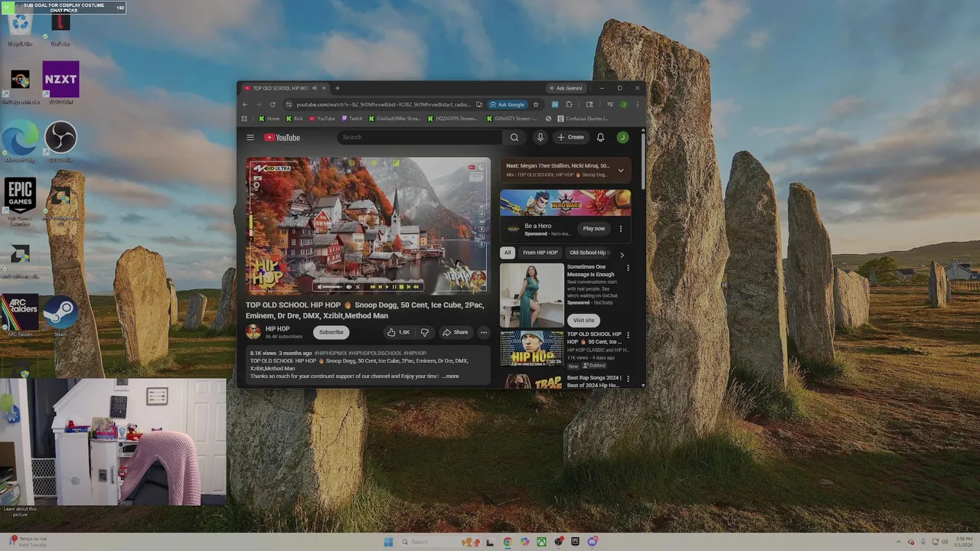Click Ask Gemini button in title bar
This screenshot has height=551, width=980.
(x=566, y=88)
